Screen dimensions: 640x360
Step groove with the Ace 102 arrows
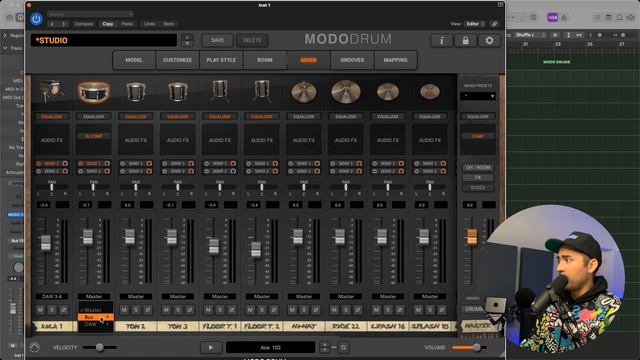tap(324, 347)
